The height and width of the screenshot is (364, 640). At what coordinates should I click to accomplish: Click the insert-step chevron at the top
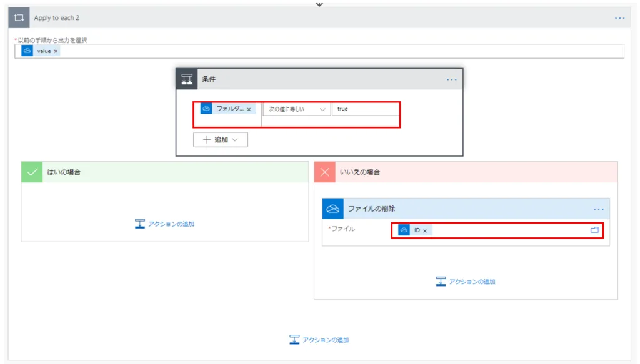pos(320,4)
